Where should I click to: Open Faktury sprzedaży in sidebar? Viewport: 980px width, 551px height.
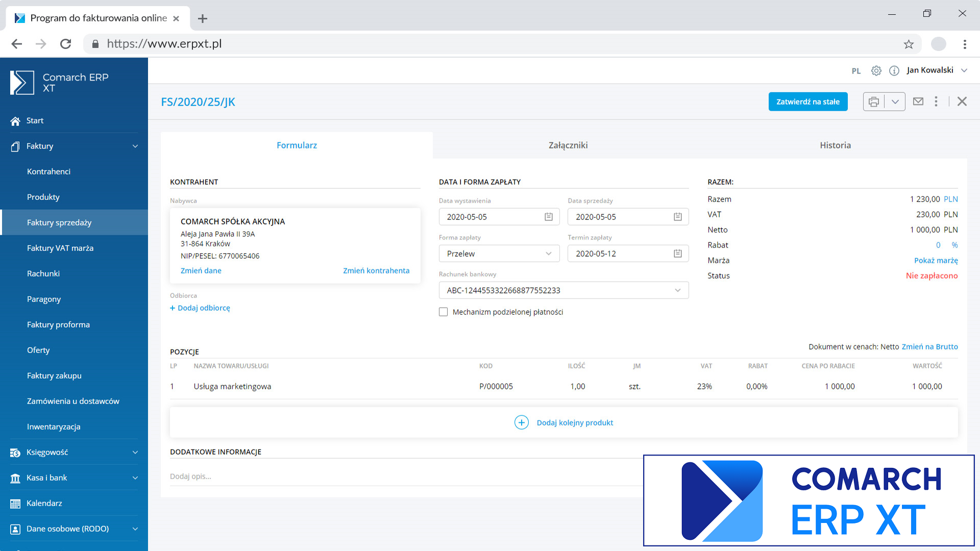74,222
